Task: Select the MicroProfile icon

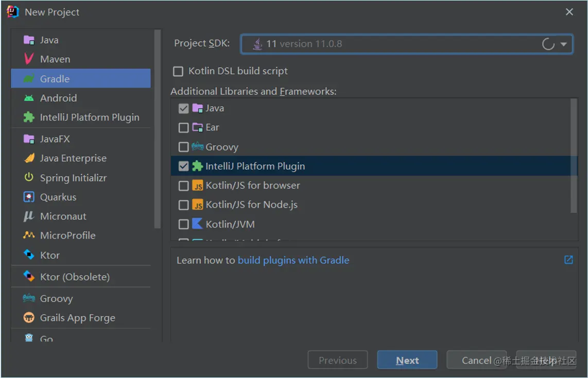Action: tap(29, 235)
